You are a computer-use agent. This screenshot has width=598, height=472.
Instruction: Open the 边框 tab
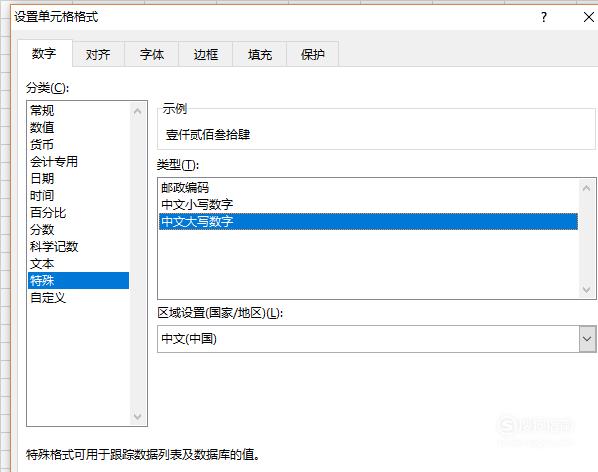coord(206,55)
